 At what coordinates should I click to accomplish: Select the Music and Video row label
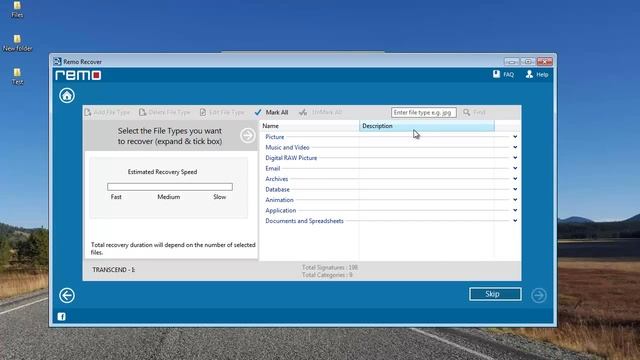click(287, 147)
